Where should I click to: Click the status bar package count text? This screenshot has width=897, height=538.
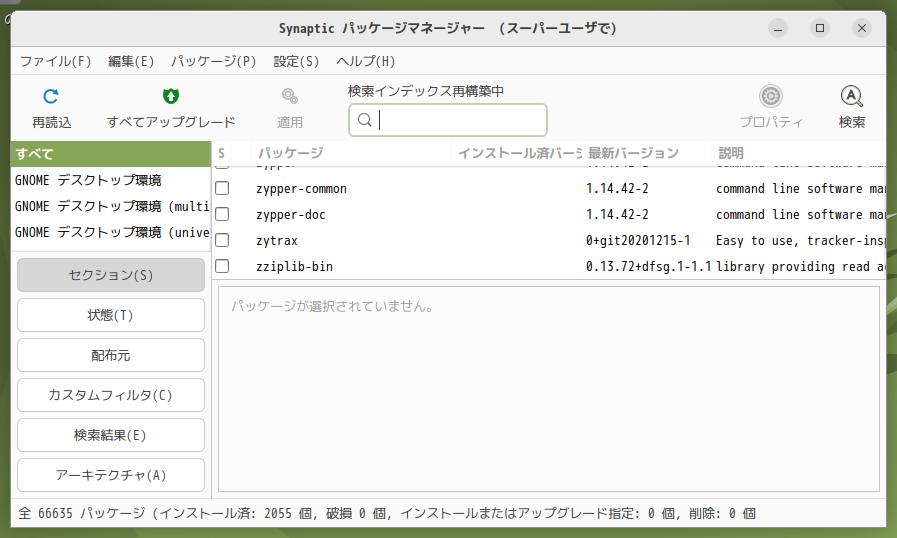point(387,513)
